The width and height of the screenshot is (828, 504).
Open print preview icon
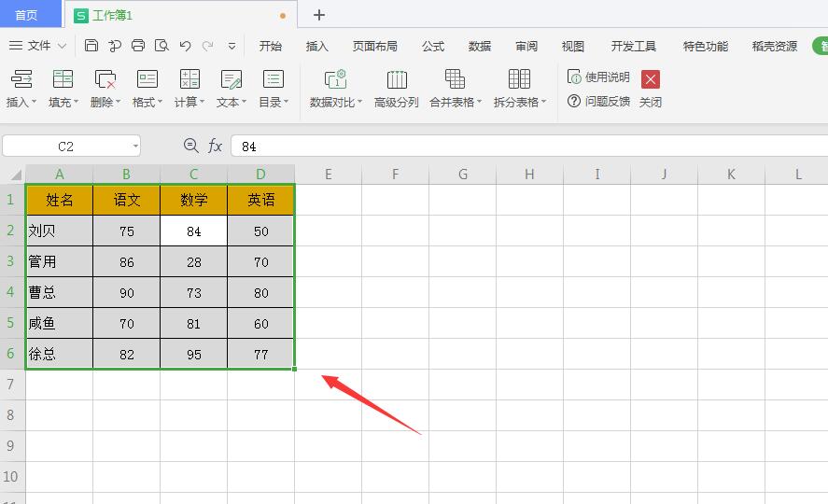coord(161,46)
